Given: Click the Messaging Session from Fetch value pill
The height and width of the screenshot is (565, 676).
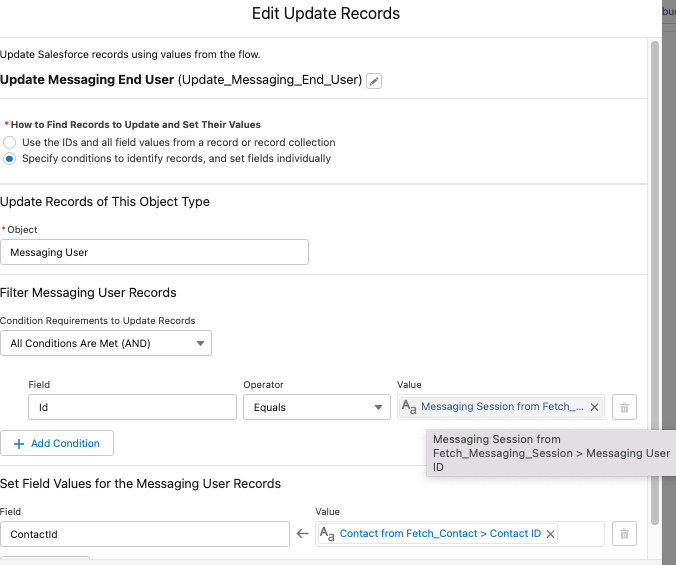Looking at the screenshot, I should pyautogui.click(x=501, y=407).
